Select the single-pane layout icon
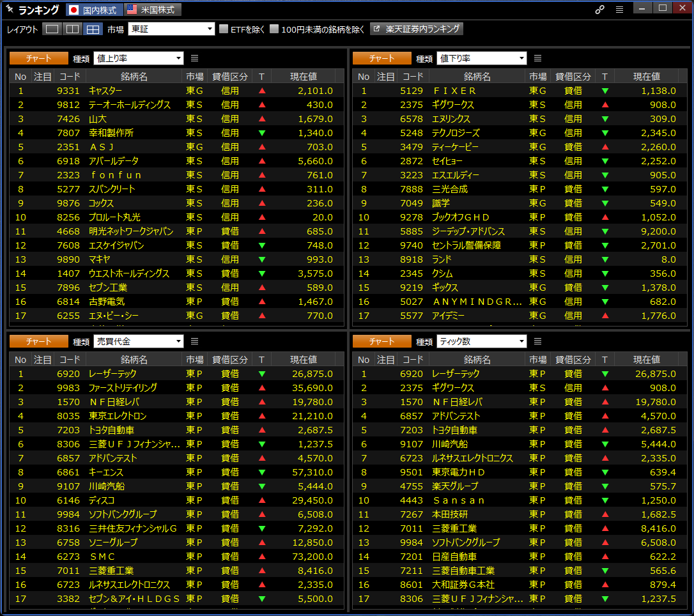 (52, 29)
